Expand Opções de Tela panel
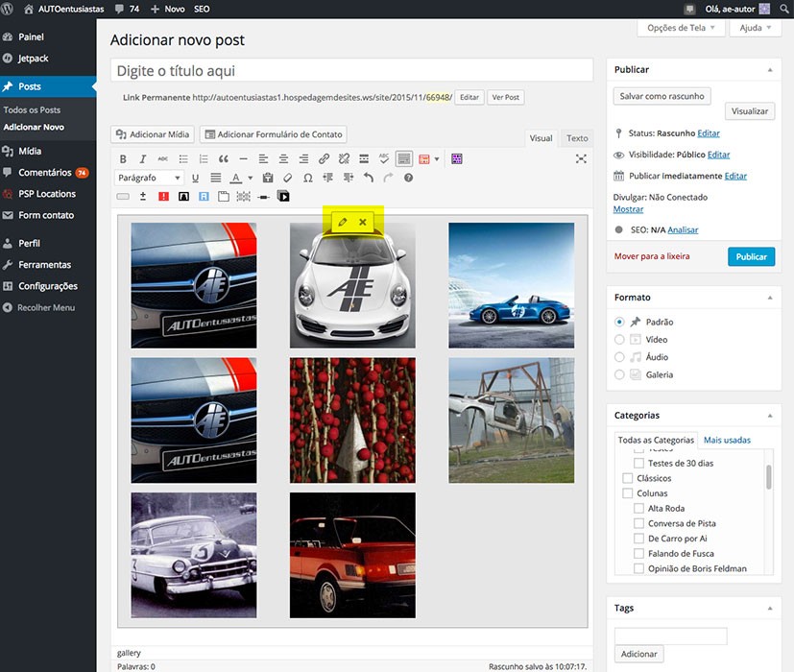Screen dimensions: 794x672 tap(682, 28)
